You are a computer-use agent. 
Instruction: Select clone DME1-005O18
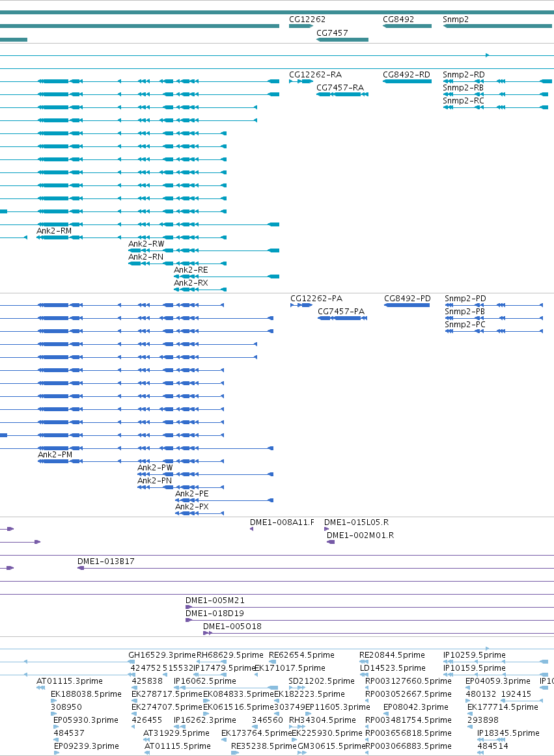(378, 634)
